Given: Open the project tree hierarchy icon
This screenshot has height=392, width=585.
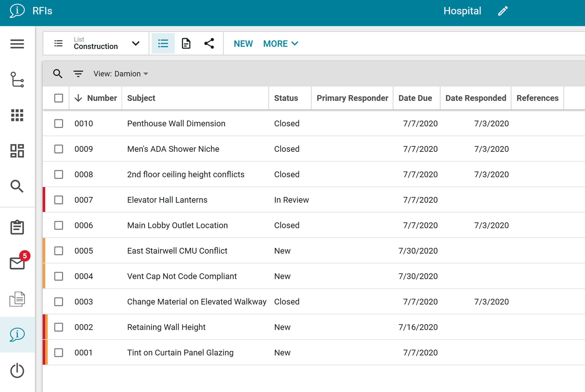Looking at the screenshot, I should (x=17, y=80).
